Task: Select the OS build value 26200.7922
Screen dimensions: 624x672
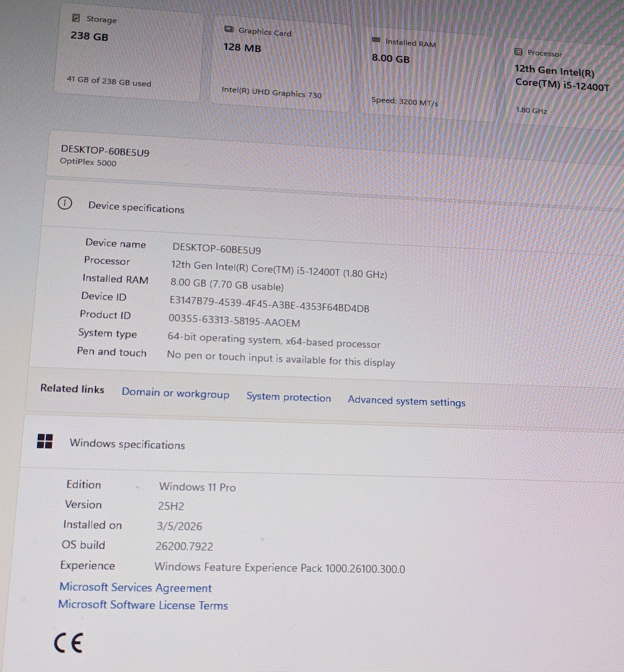Action: pyautogui.click(x=184, y=546)
